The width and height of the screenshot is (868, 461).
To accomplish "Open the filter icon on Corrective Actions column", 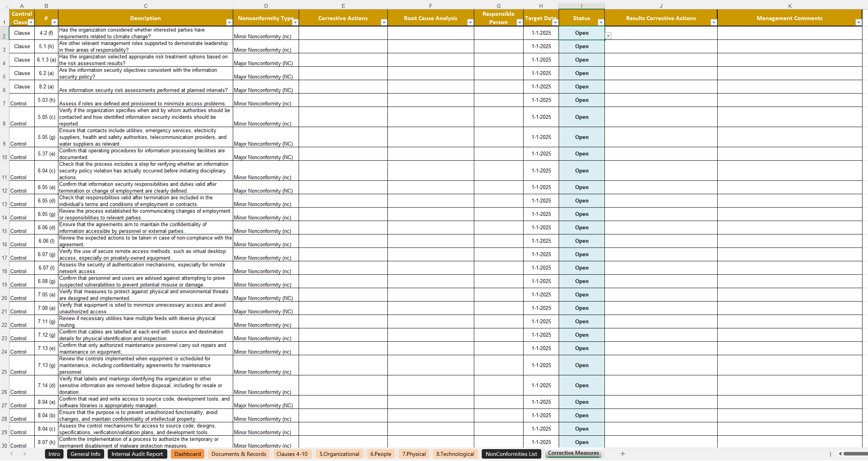I will 384,22.
